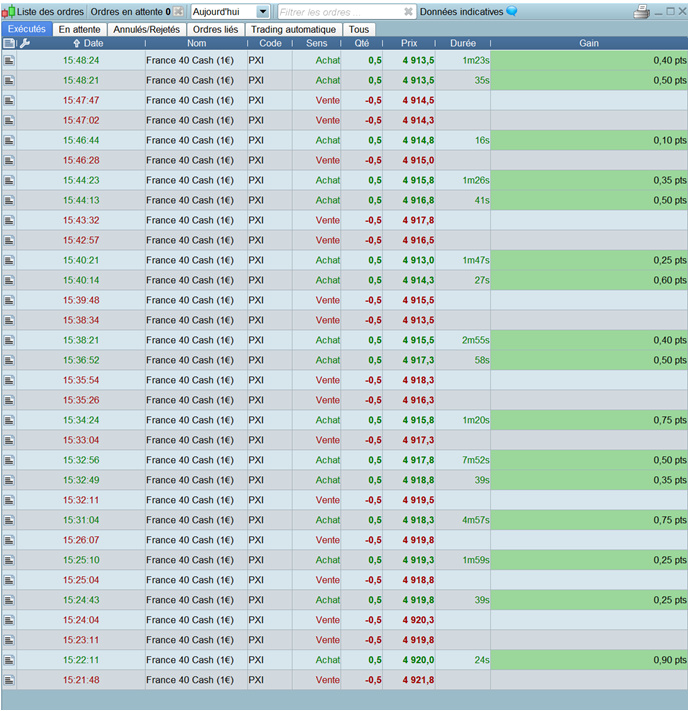Click the duration 7m52s cell
This screenshot has width=692, height=711.
[x=463, y=460]
